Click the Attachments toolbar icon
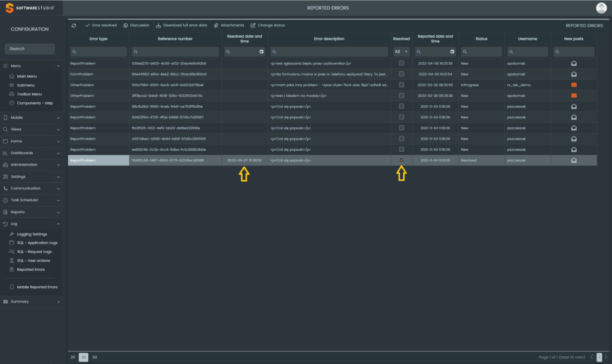Viewport: 612px width, 364px height. [216, 26]
